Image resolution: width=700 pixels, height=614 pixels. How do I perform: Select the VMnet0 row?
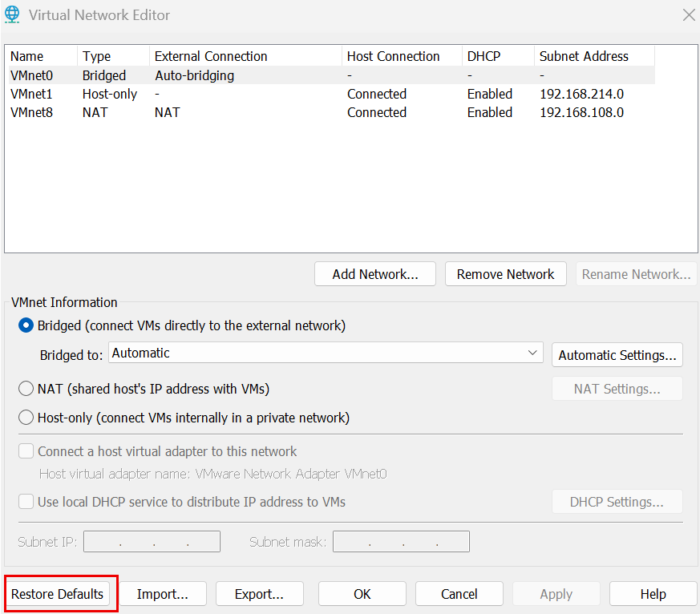332,75
